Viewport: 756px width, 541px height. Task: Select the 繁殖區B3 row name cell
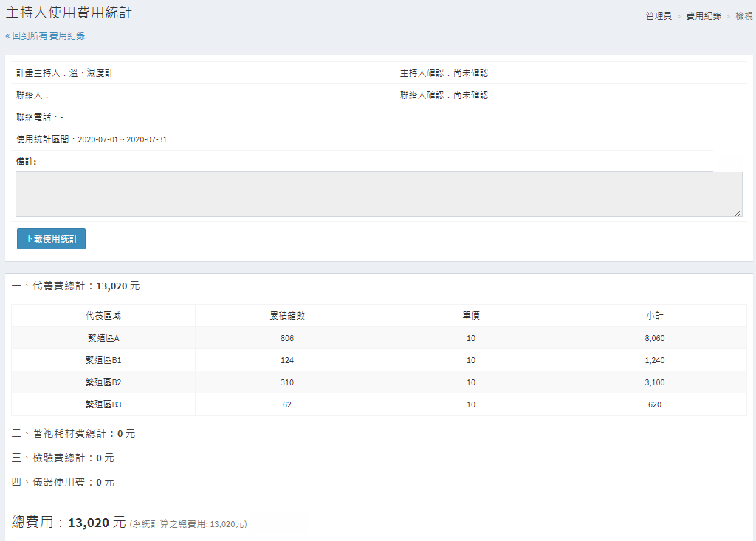click(103, 404)
